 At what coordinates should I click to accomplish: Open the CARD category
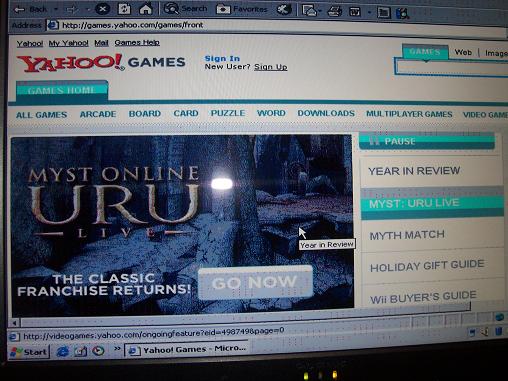[186, 113]
